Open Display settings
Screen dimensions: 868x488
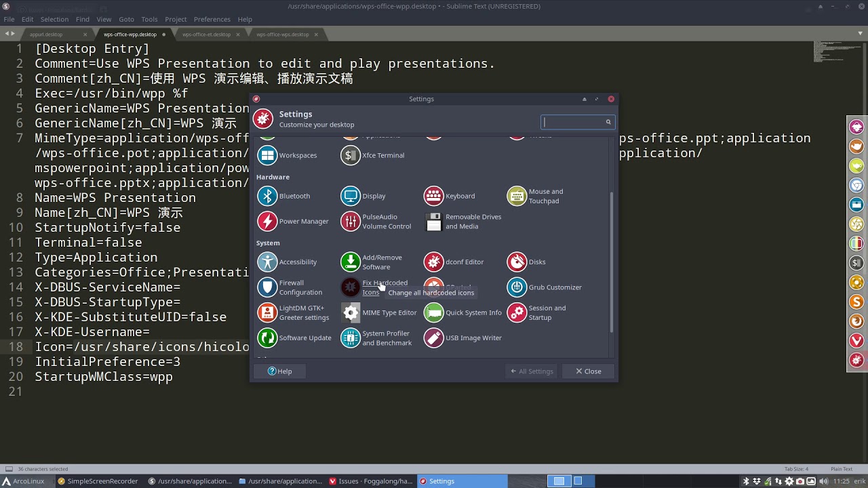(x=363, y=195)
